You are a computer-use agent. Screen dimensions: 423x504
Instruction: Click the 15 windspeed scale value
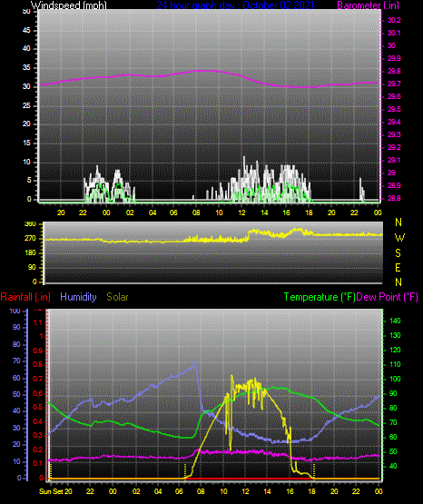[26, 143]
